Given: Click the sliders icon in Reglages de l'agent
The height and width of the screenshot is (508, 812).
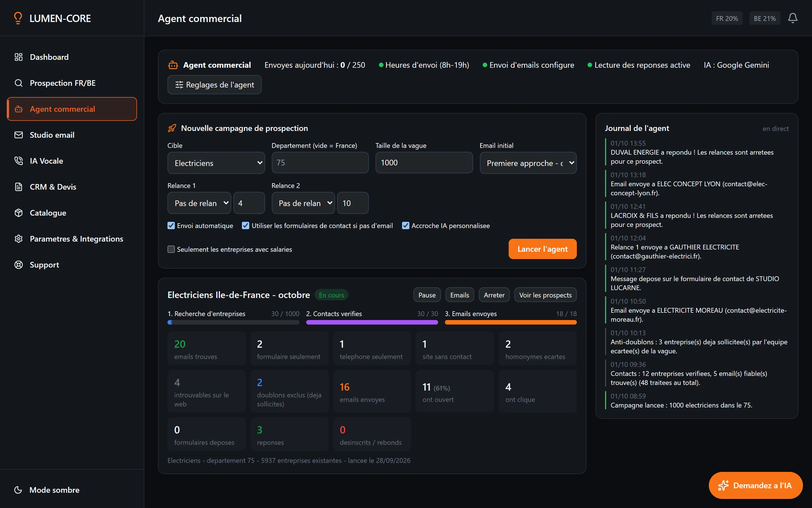Looking at the screenshot, I should [179, 85].
